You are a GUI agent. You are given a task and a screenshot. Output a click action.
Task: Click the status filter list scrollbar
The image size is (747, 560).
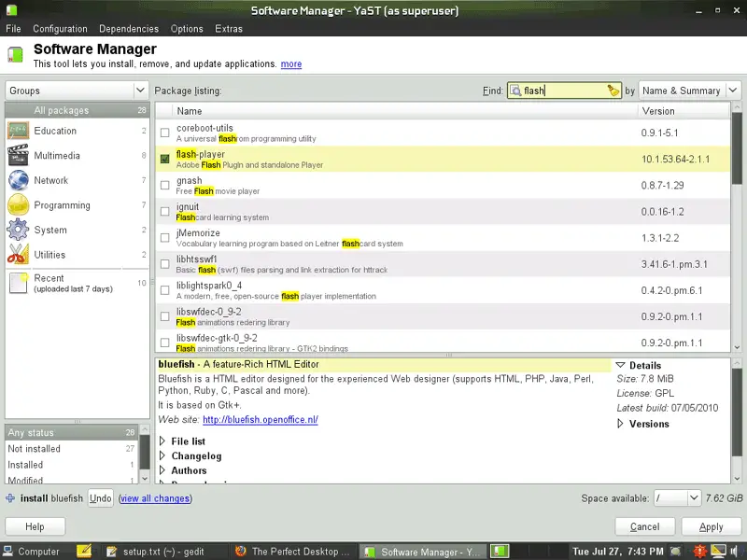point(145,454)
